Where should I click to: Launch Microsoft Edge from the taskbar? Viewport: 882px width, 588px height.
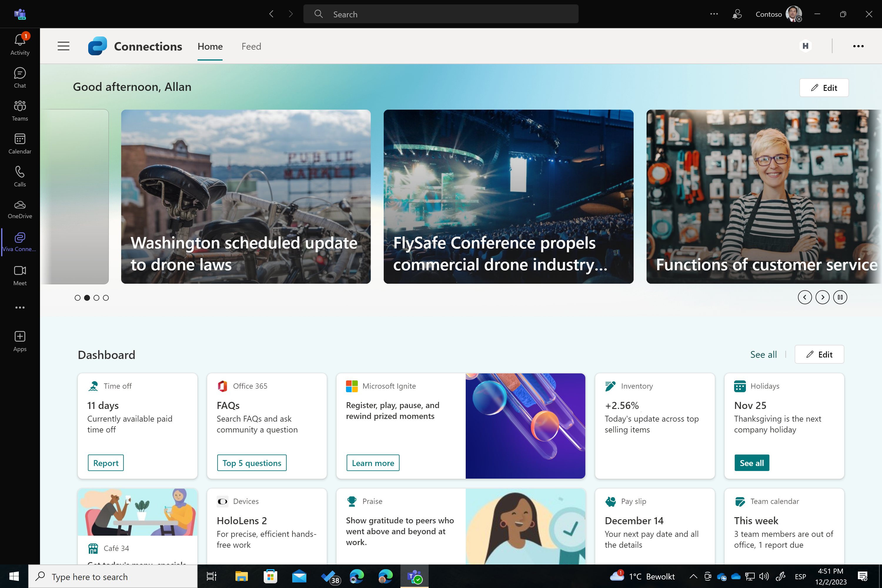click(x=356, y=576)
